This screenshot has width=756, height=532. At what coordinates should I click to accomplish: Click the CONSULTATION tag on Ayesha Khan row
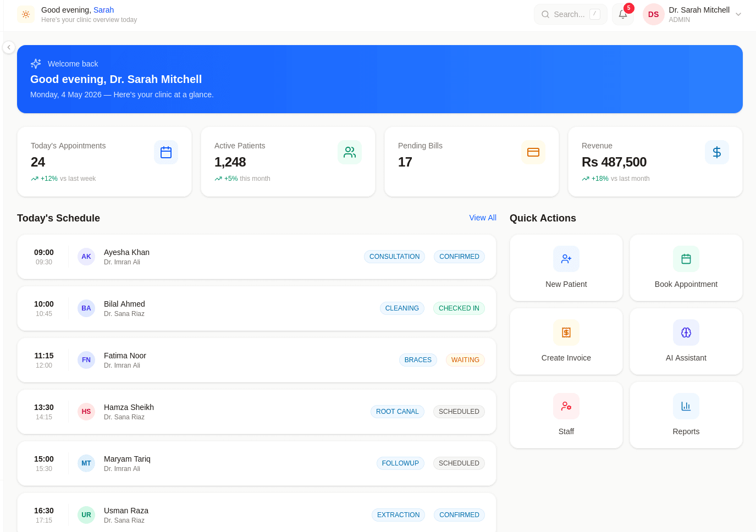394,257
